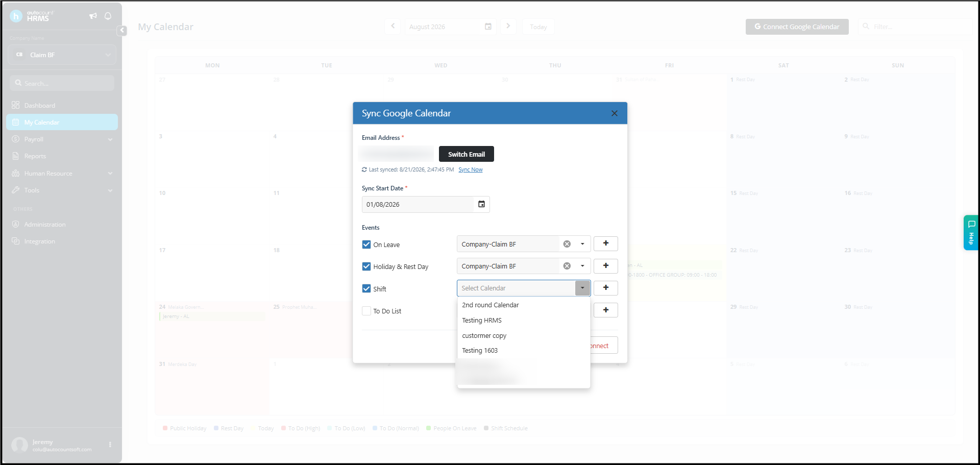Click the Public Holiday legend entry

[185, 428]
